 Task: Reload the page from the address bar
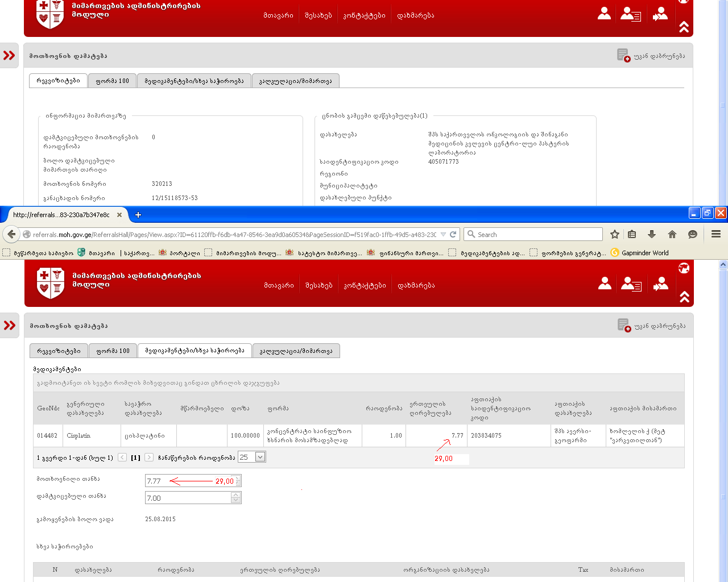pyautogui.click(x=453, y=234)
